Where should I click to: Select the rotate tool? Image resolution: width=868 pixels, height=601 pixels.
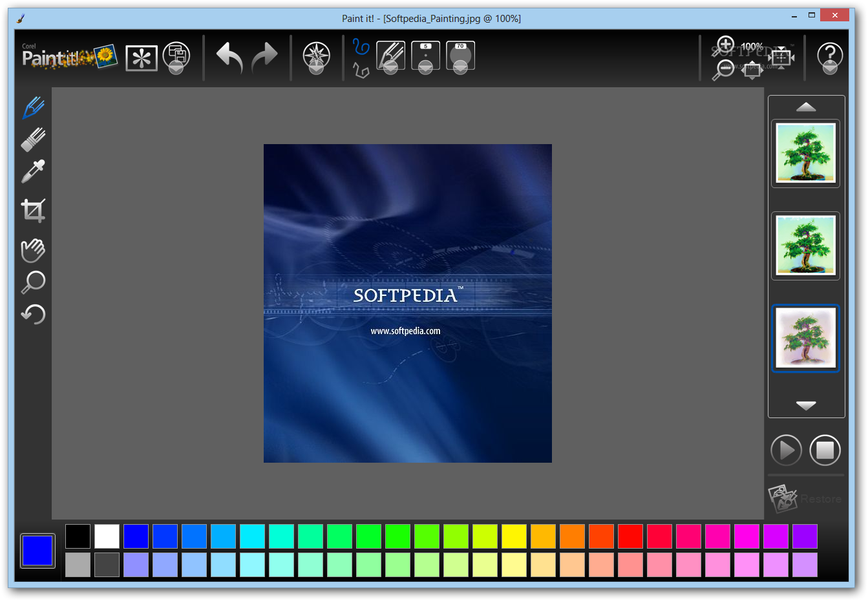click(34, 314)
